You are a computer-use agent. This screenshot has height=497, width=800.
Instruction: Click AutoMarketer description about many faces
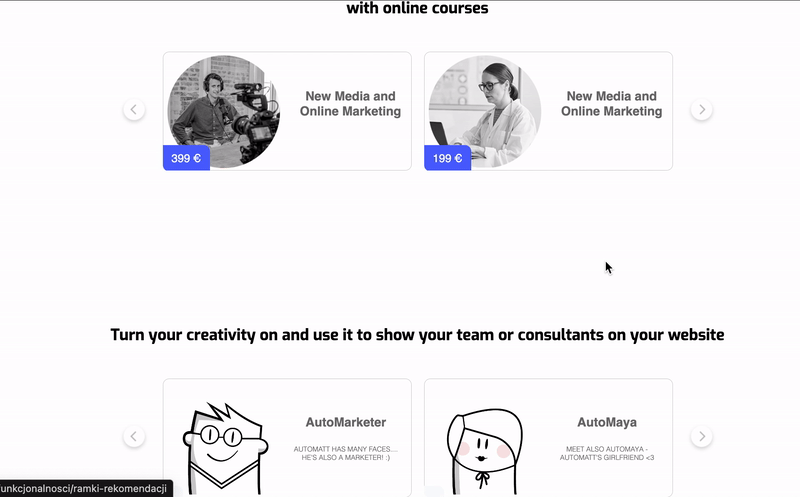pyautogui.click(x=345, y=453)
